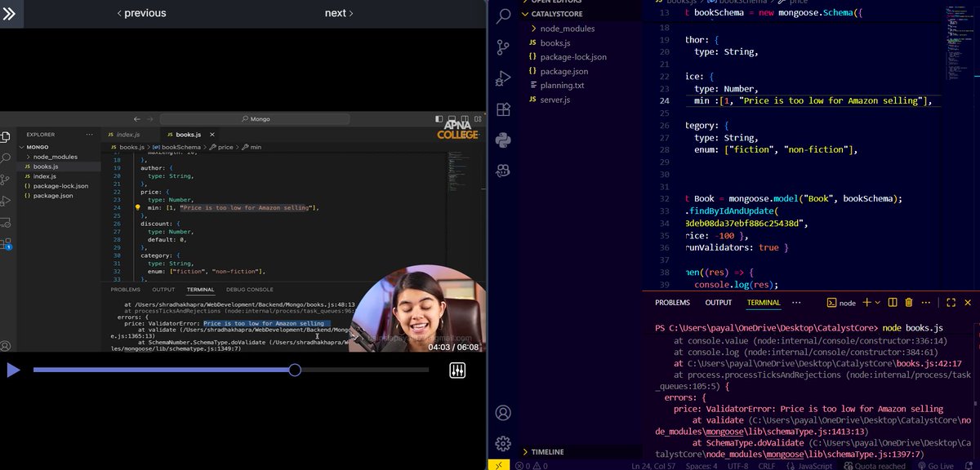This screenshot has height=470, width=980.
Task: Follow the books.js:42:17 terminal link
Action: point(929,363)
